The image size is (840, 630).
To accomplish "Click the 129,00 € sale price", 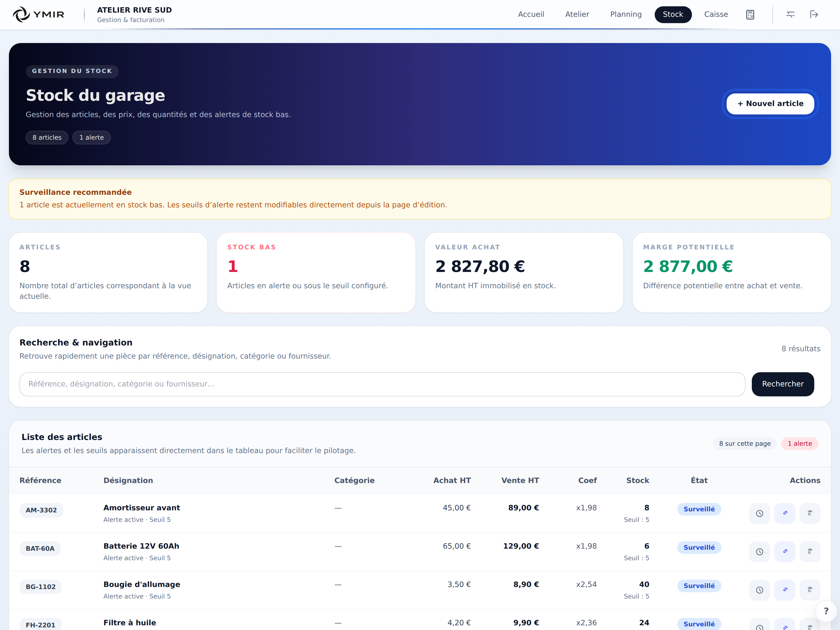I will (521, 546).
